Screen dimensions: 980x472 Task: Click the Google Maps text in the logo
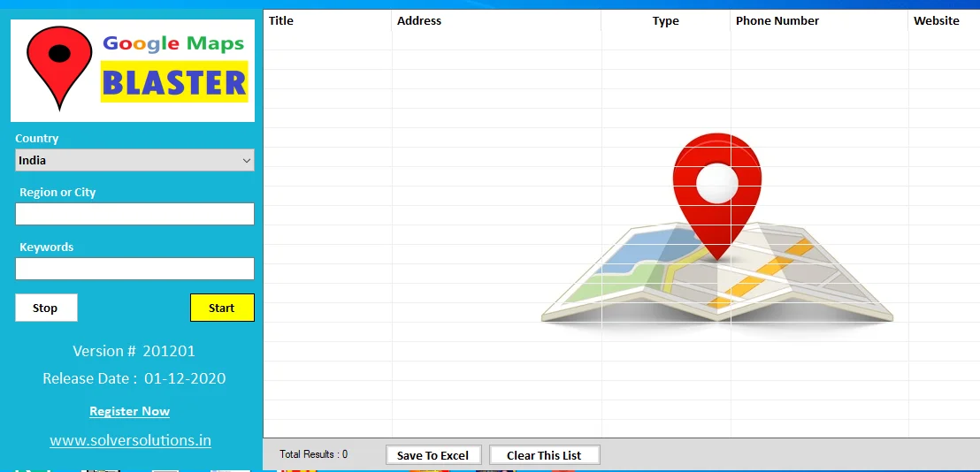173,42
